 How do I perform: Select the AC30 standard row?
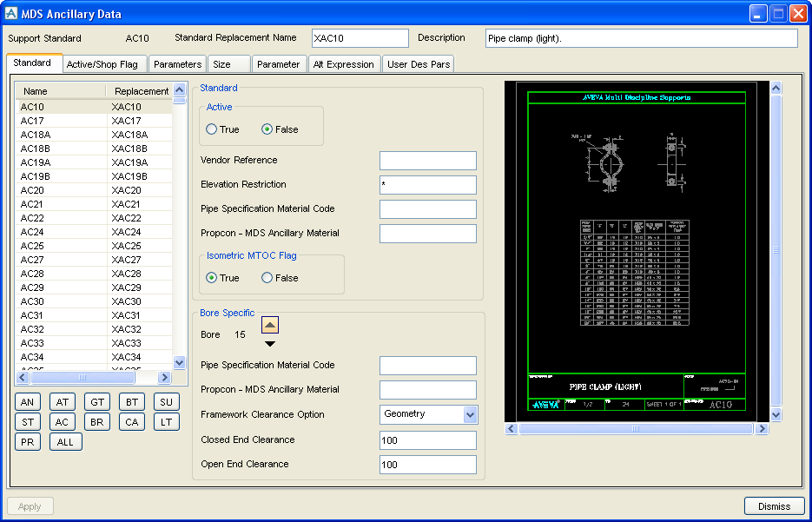pyautogui.click(x=96, y=301)
